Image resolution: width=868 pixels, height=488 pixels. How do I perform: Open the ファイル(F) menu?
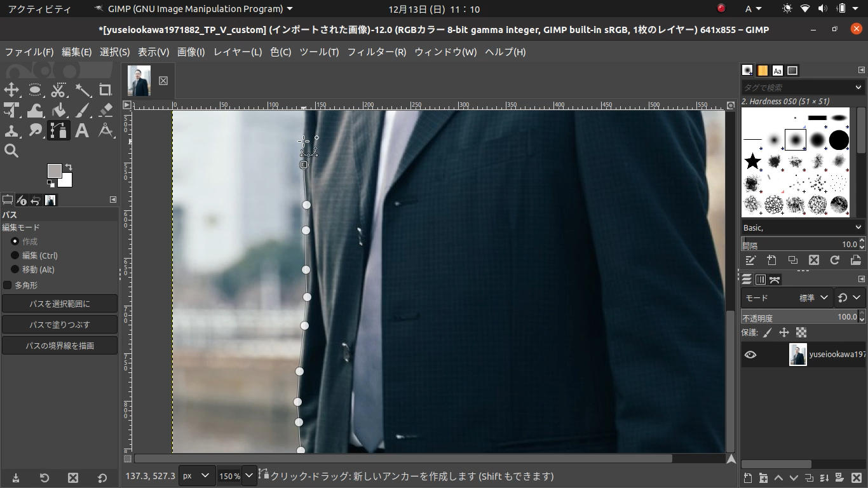click(29, 52)
